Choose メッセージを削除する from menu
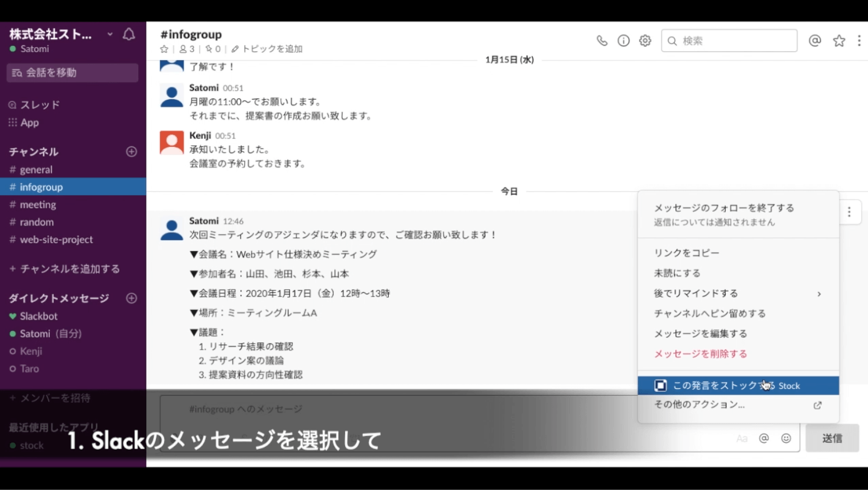 click(x=700, y=354)
